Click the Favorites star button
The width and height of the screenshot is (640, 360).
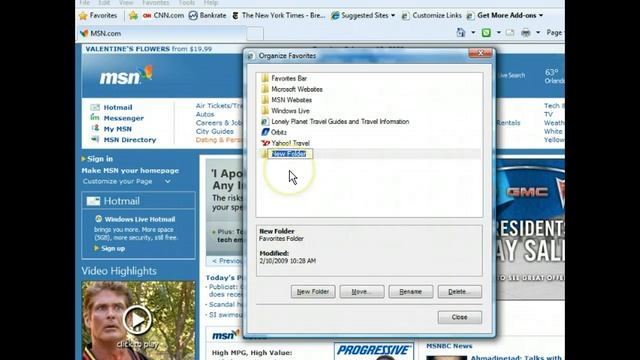tap(98, 16)
